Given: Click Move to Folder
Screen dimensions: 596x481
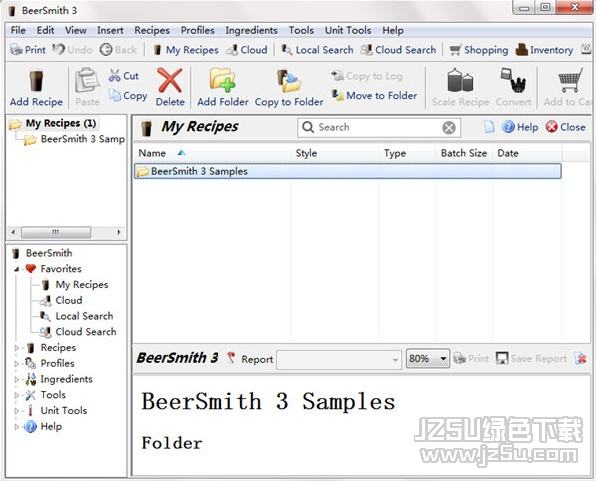Looking at the screenshot, I should (x=374, y=95).
